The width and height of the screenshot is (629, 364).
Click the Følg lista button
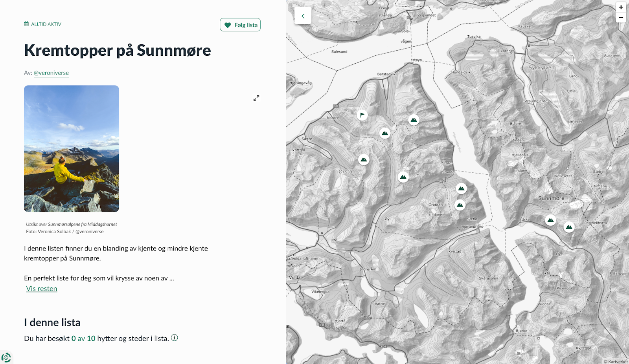click(240, 25)
